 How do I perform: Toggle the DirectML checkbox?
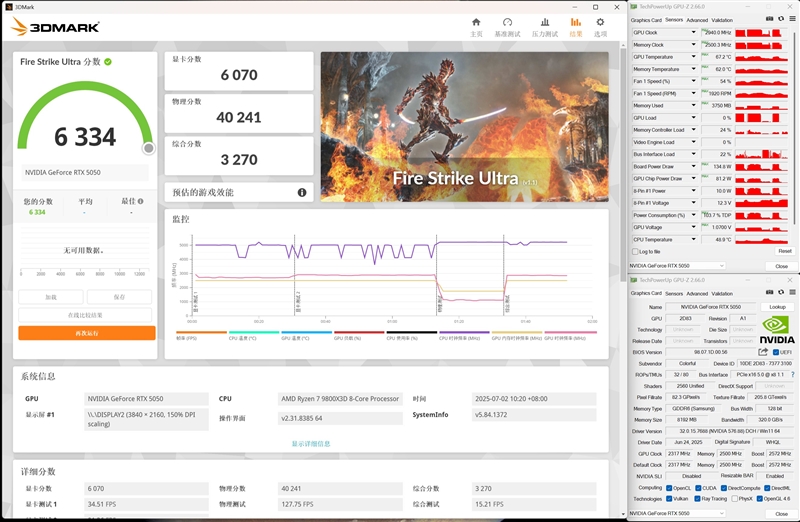[767, 488]
